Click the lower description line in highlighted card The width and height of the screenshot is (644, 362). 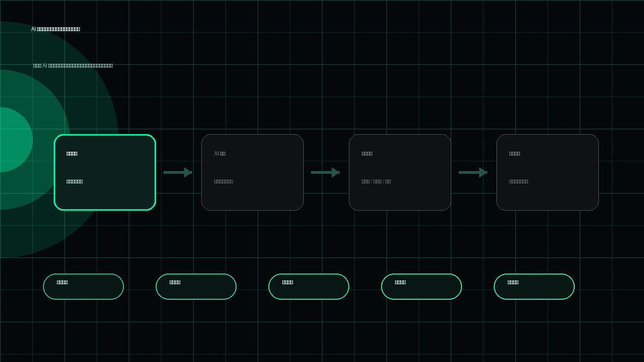point(75,181)
